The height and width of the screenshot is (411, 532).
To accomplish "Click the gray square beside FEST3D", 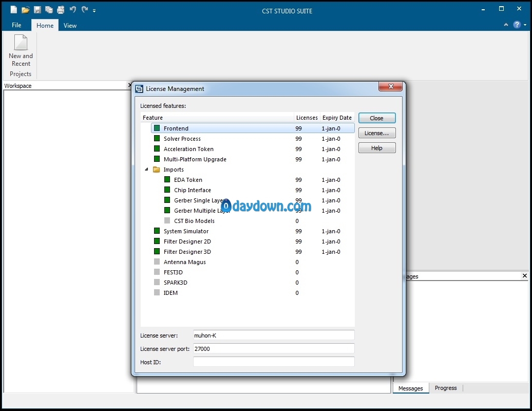I will coord(157,271).
